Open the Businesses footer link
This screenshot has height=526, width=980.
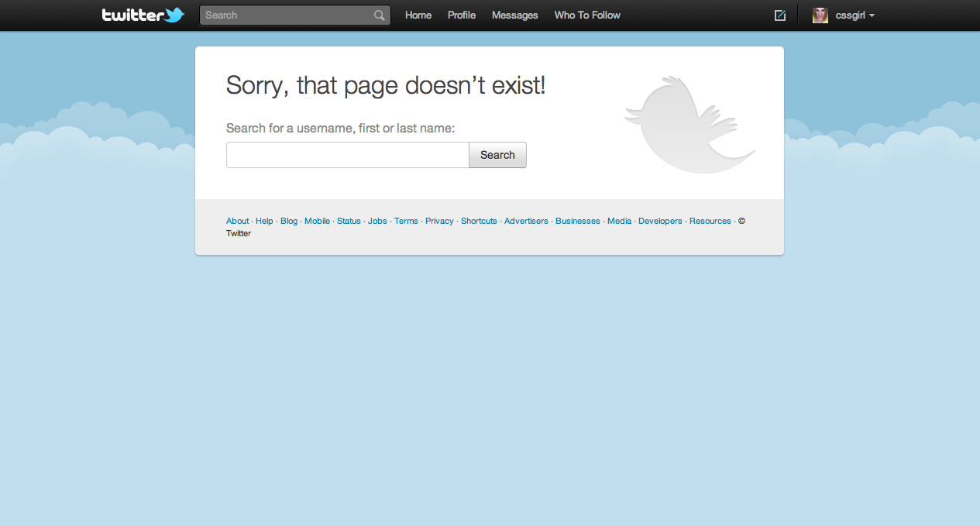click(578, 221)
